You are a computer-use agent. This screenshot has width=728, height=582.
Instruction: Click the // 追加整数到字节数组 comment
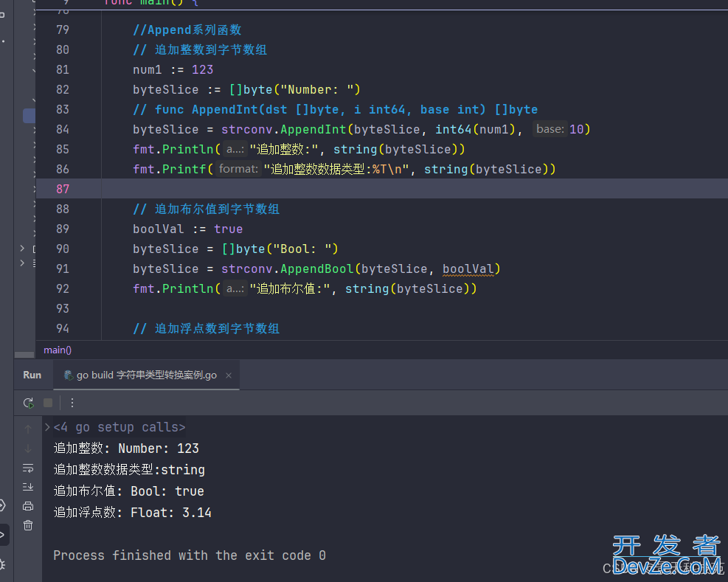(200, 49)
